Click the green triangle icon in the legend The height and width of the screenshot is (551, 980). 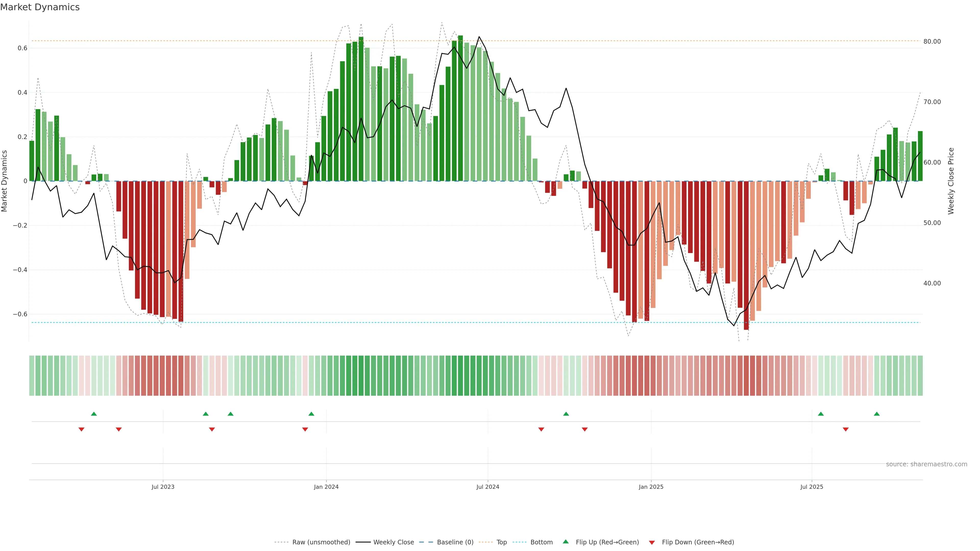point(566,542)
